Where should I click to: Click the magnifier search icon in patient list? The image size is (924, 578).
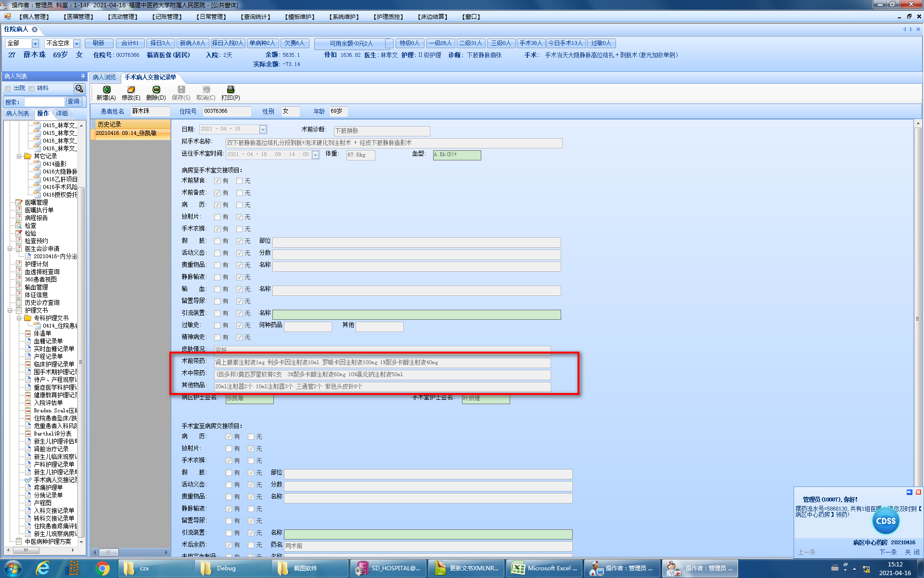click(79, 89)
